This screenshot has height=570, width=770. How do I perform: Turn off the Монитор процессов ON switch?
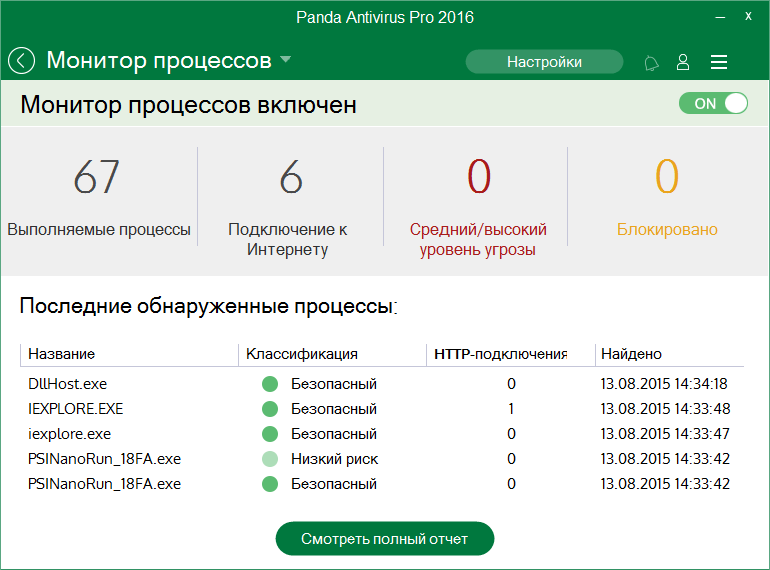[714, 104]
